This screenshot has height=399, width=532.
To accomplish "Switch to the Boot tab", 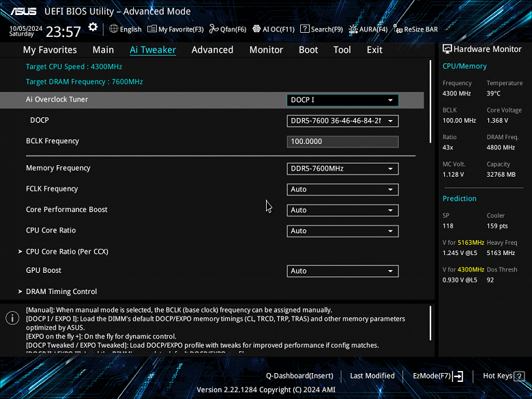I will pyautogui.click(x=308, y=50).
